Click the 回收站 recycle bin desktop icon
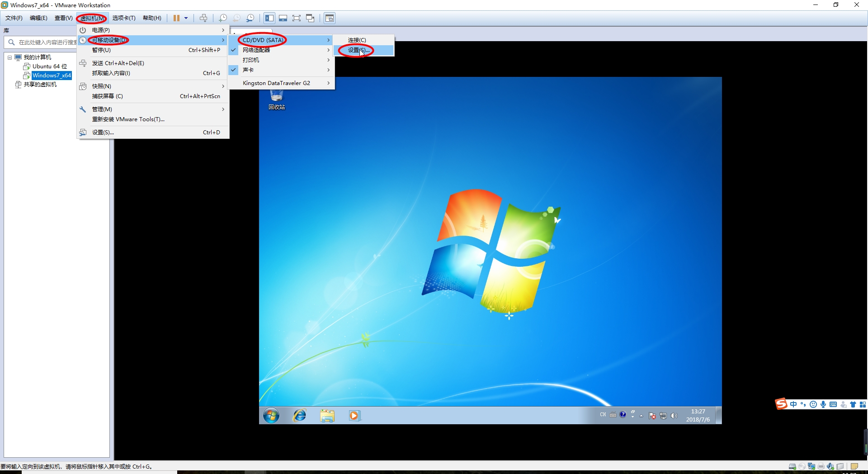Viewport: 868px width, 474px height. 277,100
